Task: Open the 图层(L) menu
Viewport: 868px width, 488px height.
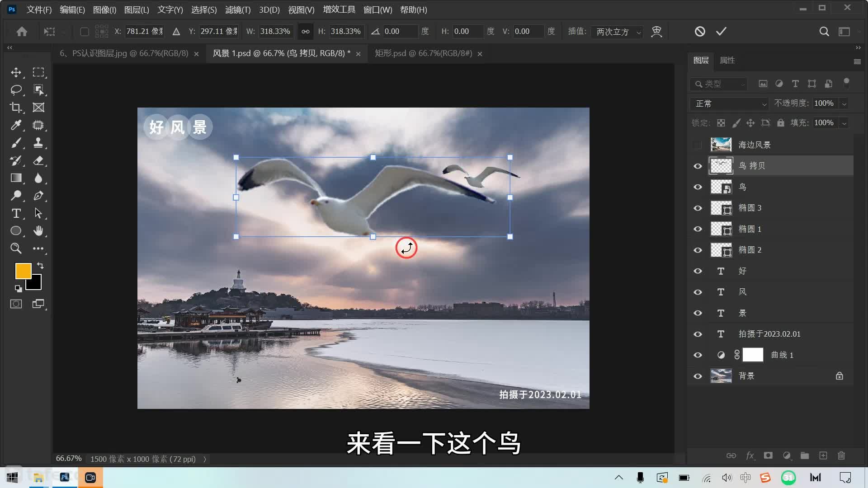Action: tap(137, 9)
